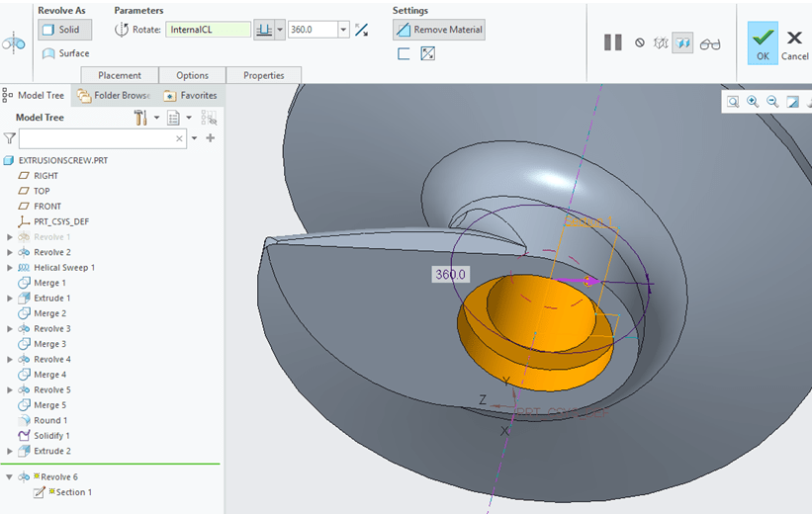The image size is (812, 514).
Task: Open the Placement tab
Action: coord(120,75)
